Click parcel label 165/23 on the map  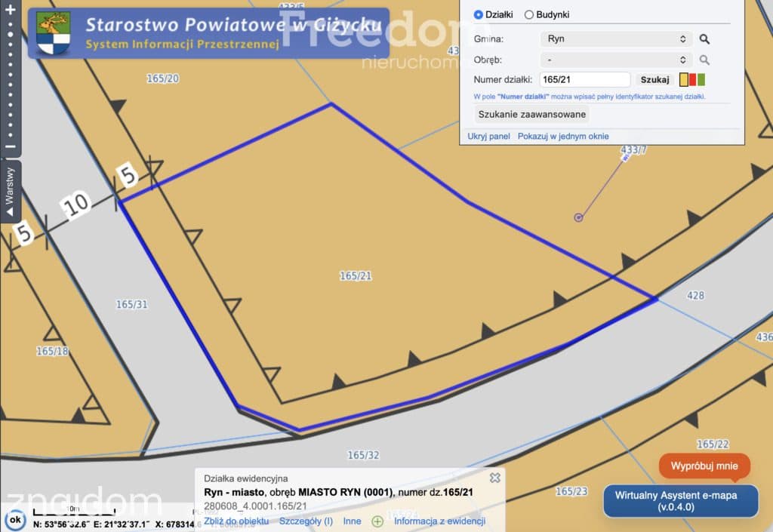pos(572,491)
